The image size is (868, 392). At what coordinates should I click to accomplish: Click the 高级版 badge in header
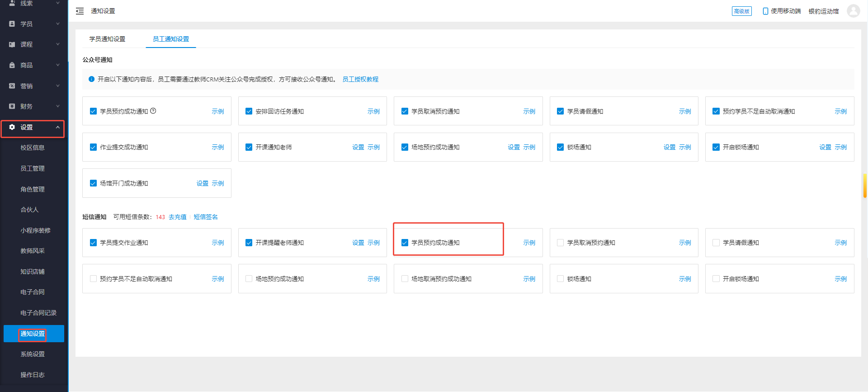(742, 11)
